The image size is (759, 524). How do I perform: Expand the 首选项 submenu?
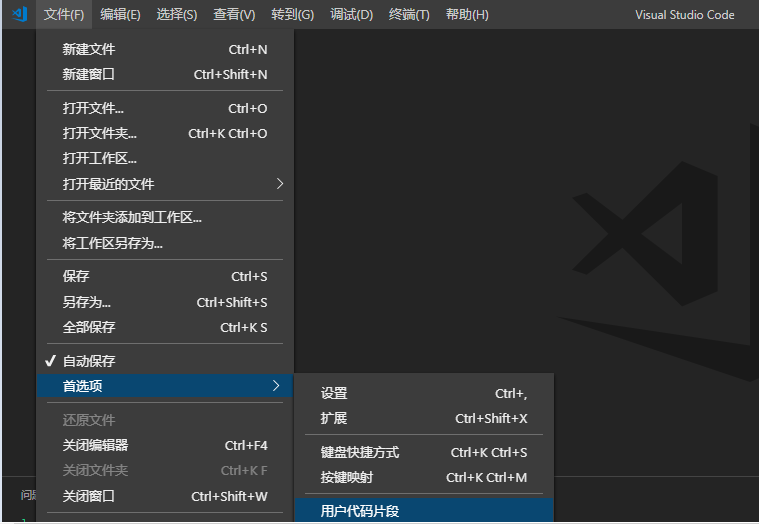[x=165, y=386]
